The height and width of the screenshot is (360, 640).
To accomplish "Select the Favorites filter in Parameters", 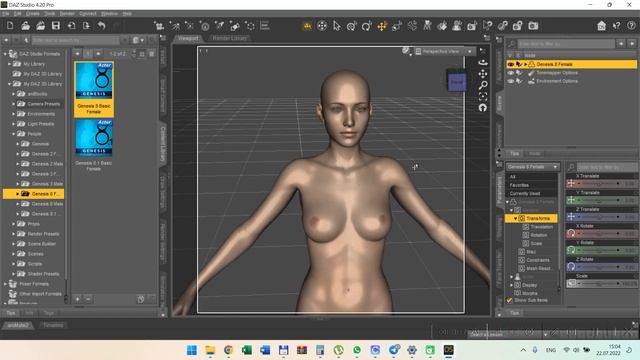I will (519, 185).
